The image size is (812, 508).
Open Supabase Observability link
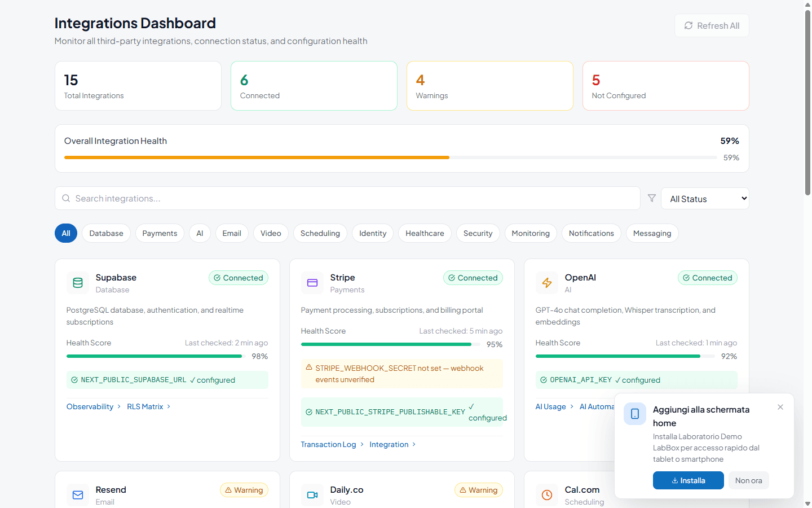point(94,406)
